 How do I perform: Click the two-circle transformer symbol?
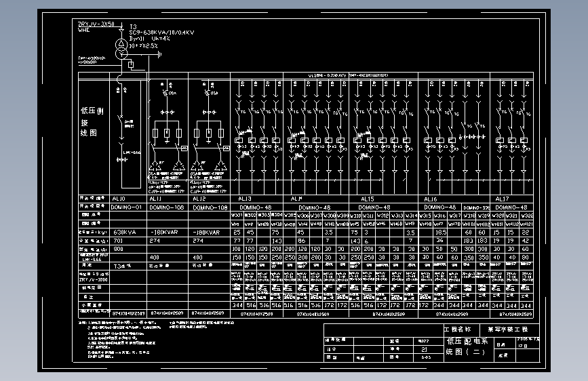121,49
